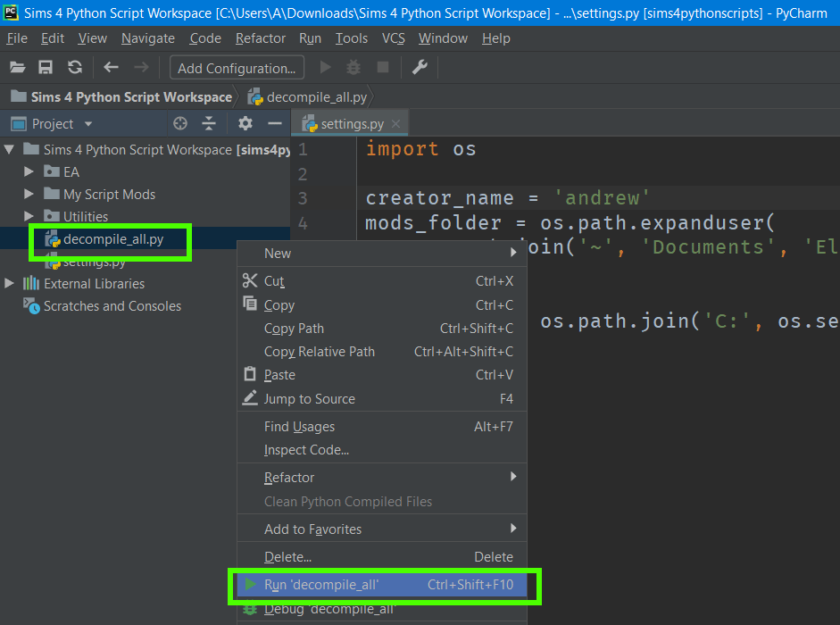
Task: Click the locate target icon in Project panel
Action: [180, 123]
